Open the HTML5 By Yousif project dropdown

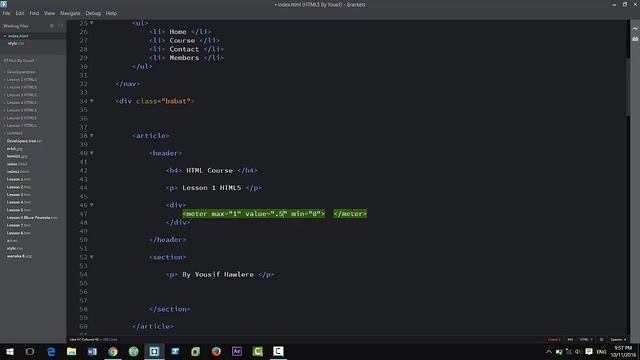[19, 60]
